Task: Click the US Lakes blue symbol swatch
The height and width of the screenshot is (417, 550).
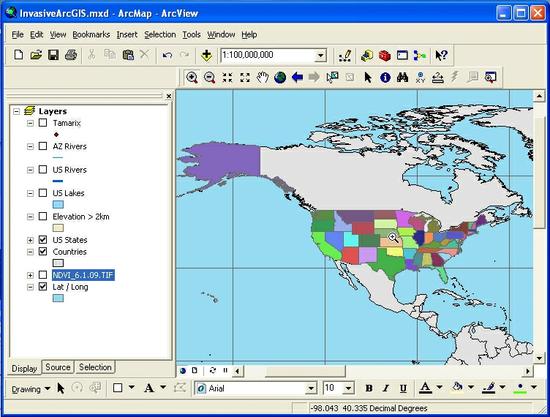Action: (x=58, y=204)
